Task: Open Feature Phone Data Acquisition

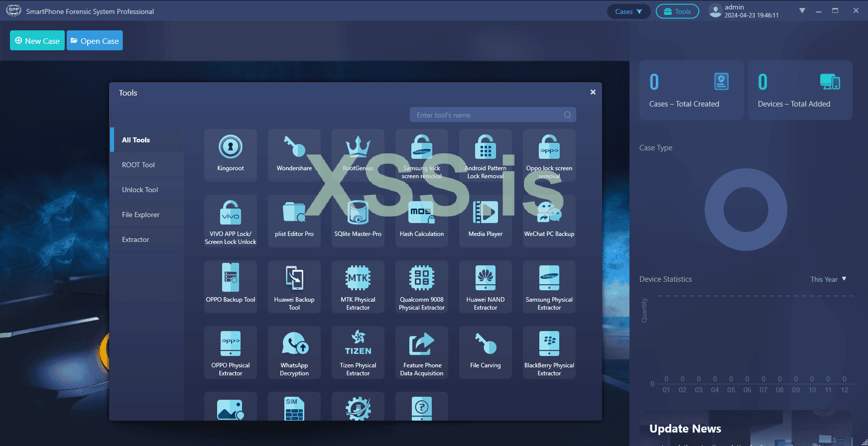Action: (x=422, y=352)
